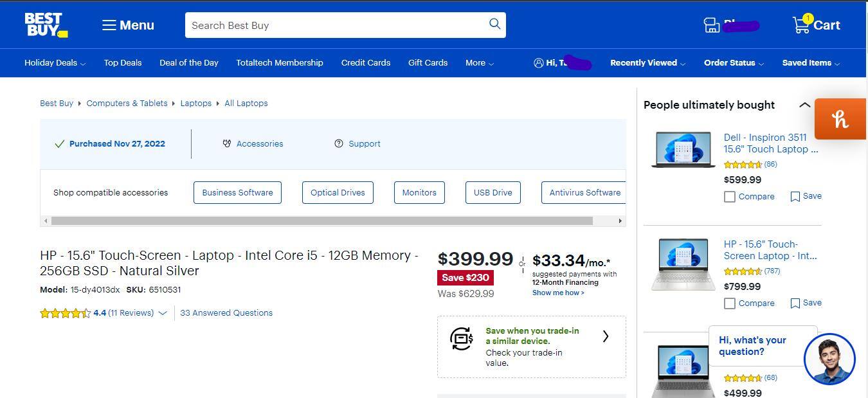868x398 pixels.
Task: Click the store locator icon
Action: coord(711,25)
